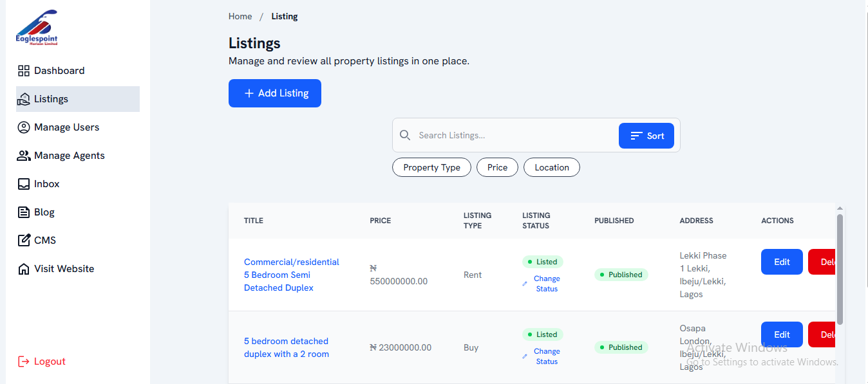Open the Manage Agents people icon

[x=24, y=156]
